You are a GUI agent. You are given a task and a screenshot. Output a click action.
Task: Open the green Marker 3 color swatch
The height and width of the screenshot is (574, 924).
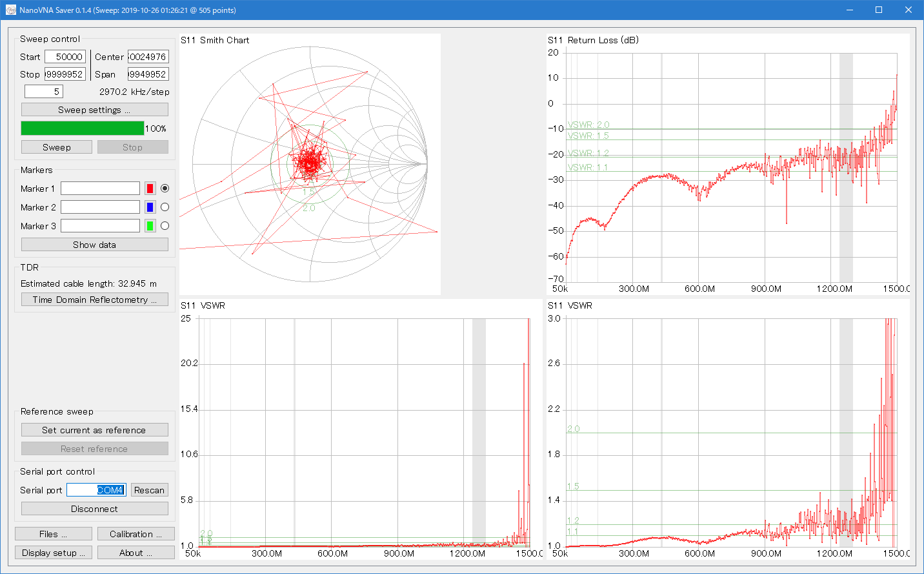point(150,226)
